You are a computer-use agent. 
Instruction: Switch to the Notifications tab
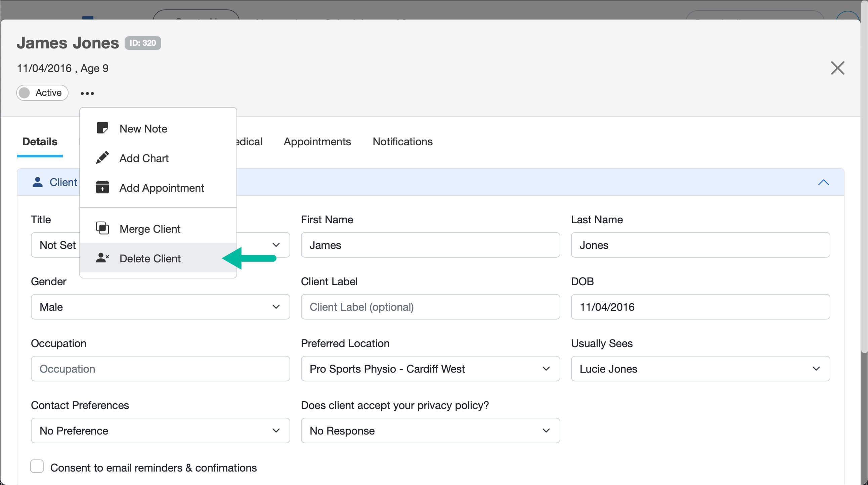pyautogui.click(x=402, y=142)
